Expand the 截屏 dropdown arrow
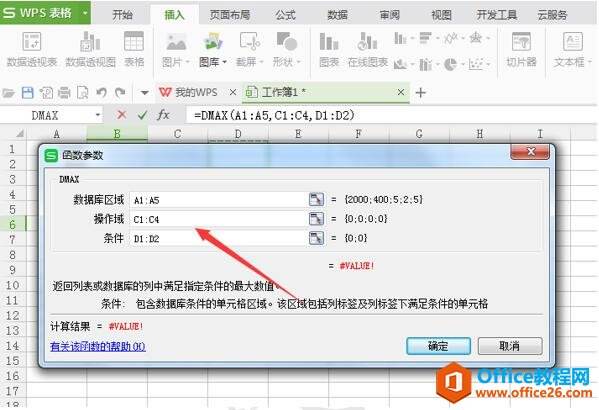The image size is (599, 410). point(261,62)
